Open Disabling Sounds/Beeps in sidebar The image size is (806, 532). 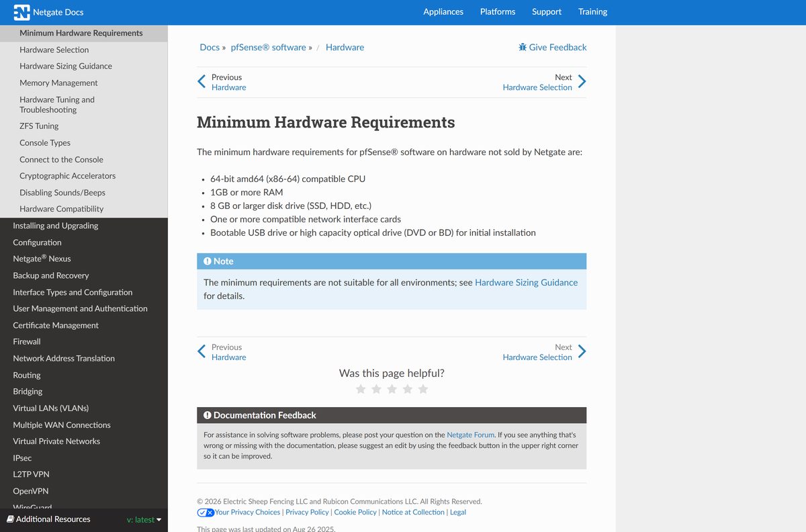point(84,193)
